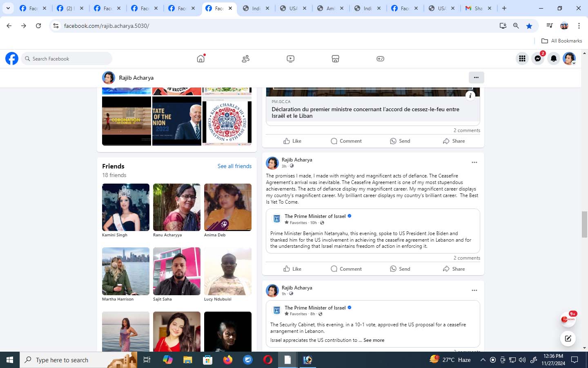Comment on the ceasefire promises post
The width and height of the screenshot is (588, 368).
click(346, 269)
